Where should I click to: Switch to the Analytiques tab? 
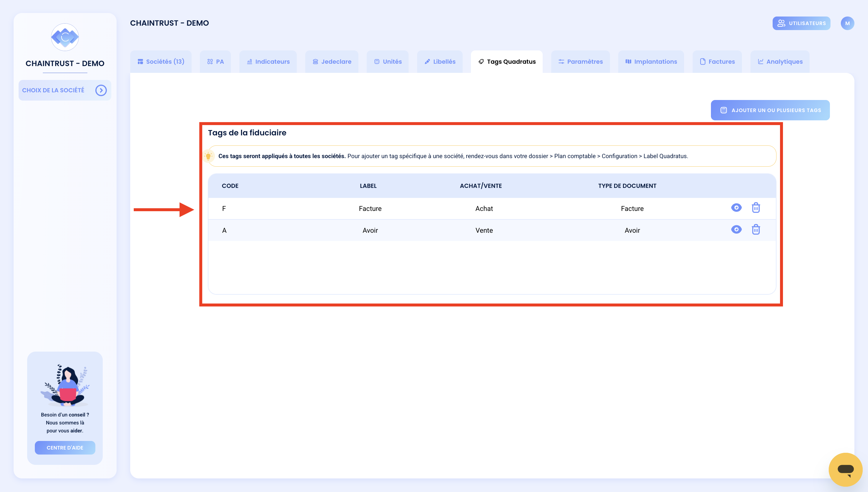click(x=780, y=61)
